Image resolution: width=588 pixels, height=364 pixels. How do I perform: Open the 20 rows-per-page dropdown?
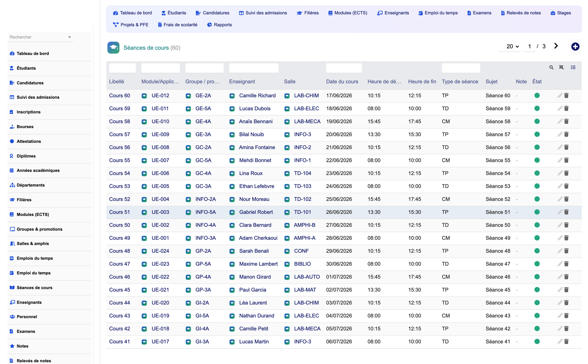click(512, 47)
